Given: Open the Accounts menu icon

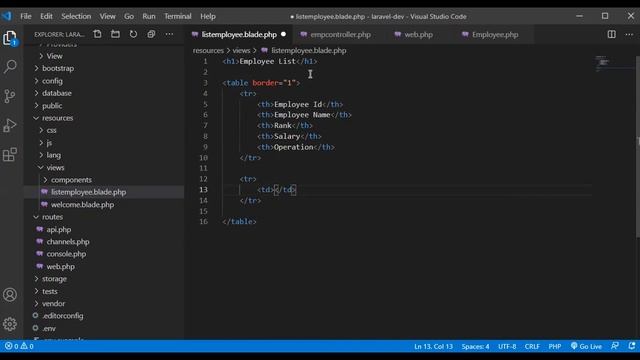Looking at the screenshot, I should click(10, 295).
